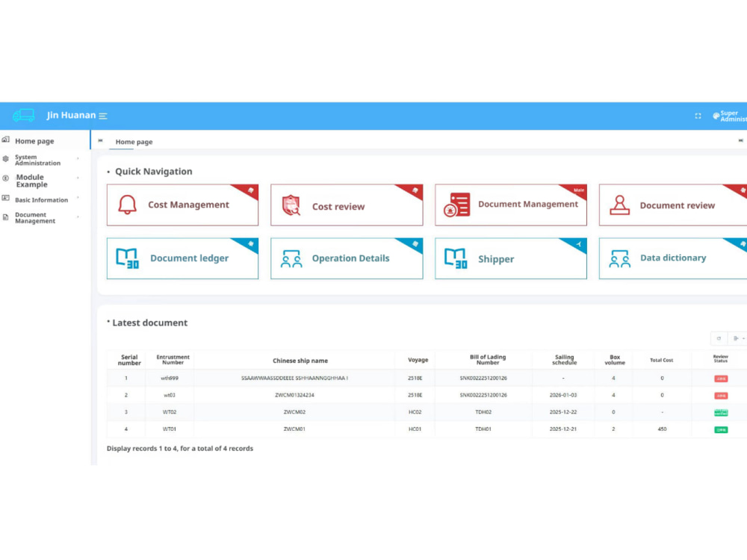Open the Shipper quick card
This screenshot has height=560, width=747.
[511, 258]
